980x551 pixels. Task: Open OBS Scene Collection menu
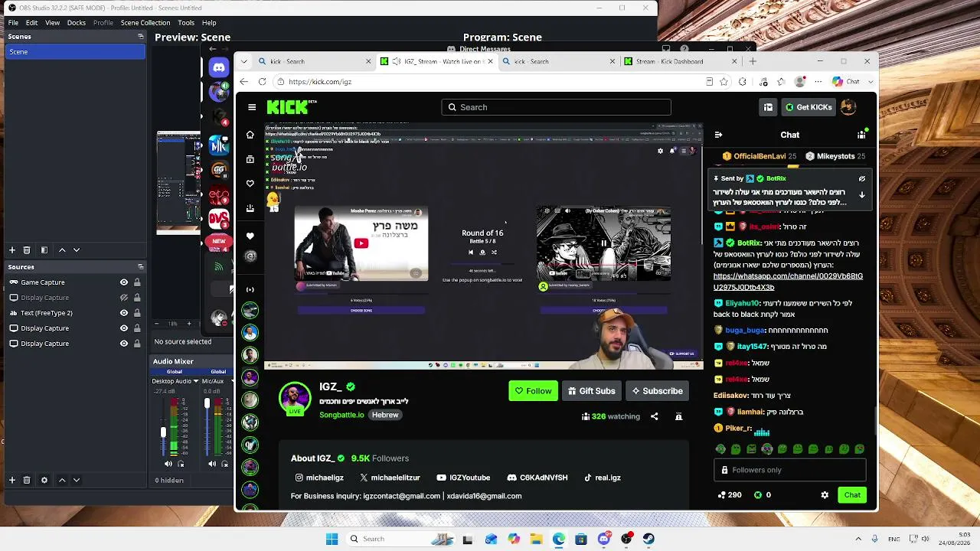click(145, 23)
